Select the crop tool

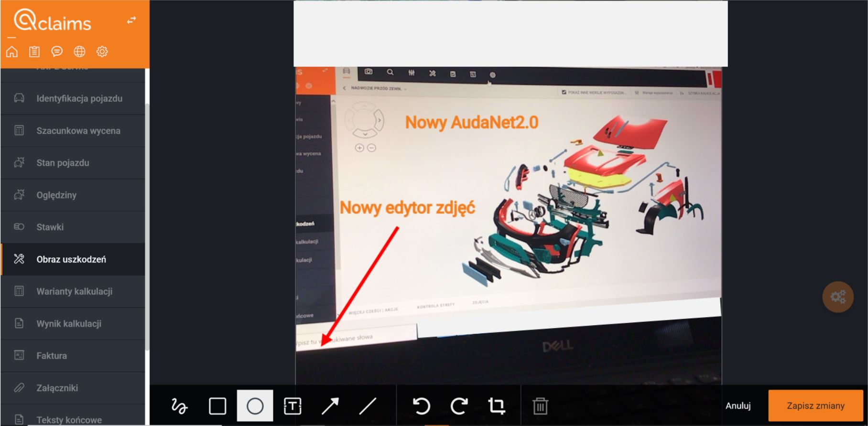point(496,406)
